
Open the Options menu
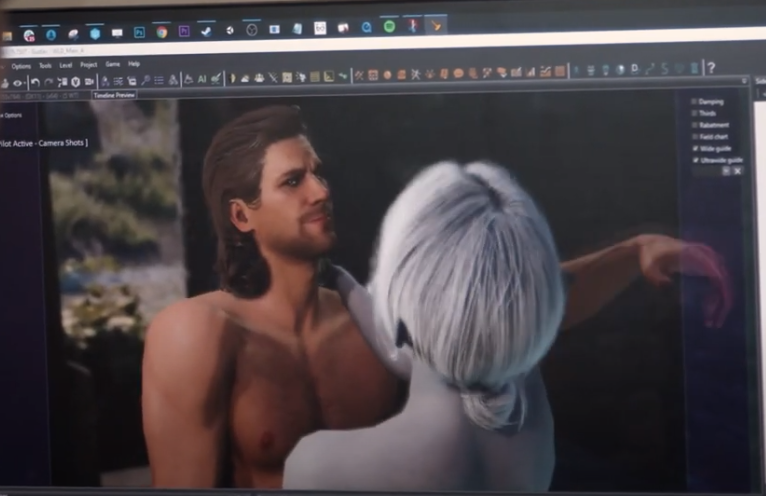pyautogui.click(x=21, y=66)
